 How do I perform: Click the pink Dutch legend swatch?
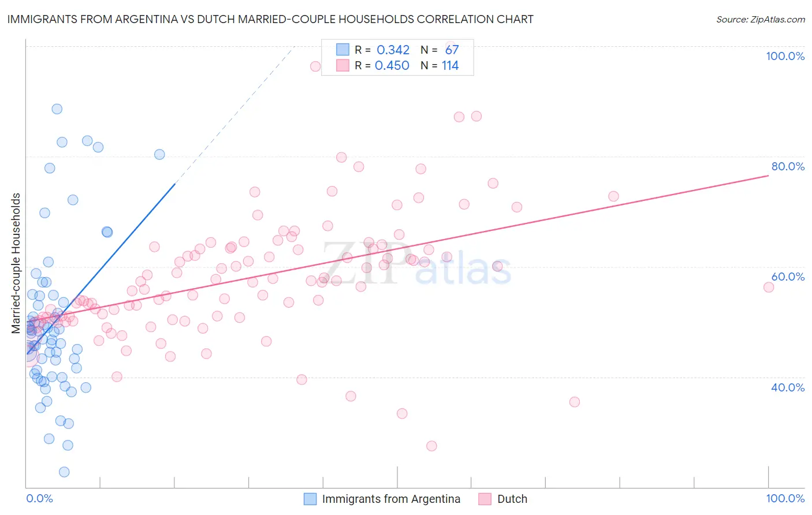[485, 499]
